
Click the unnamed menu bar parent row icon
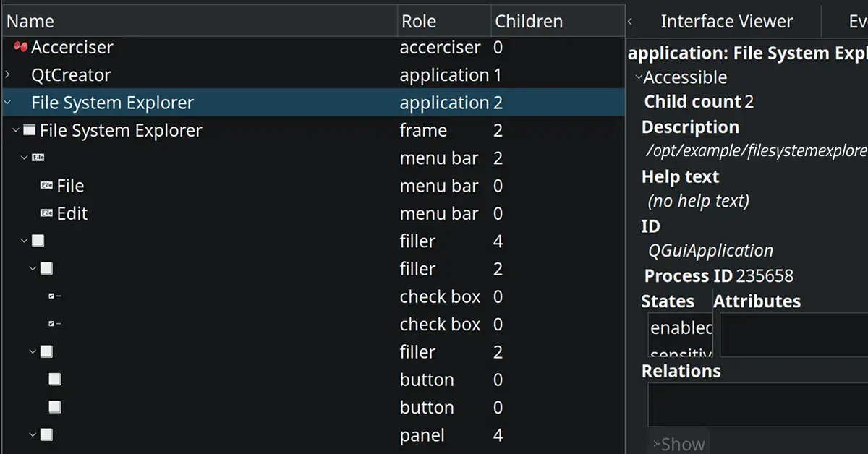click(38, 158)
